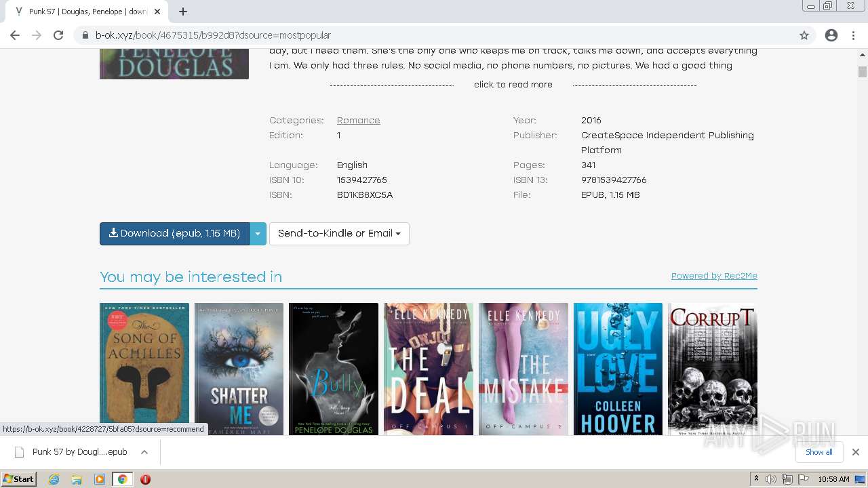
Task: Click the Penelope Douglas cover image
Action: [x=174, y=64]
